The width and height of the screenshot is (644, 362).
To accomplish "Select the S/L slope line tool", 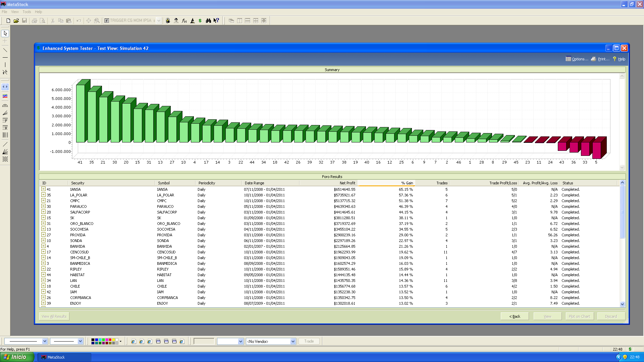I will pos(5,72).
